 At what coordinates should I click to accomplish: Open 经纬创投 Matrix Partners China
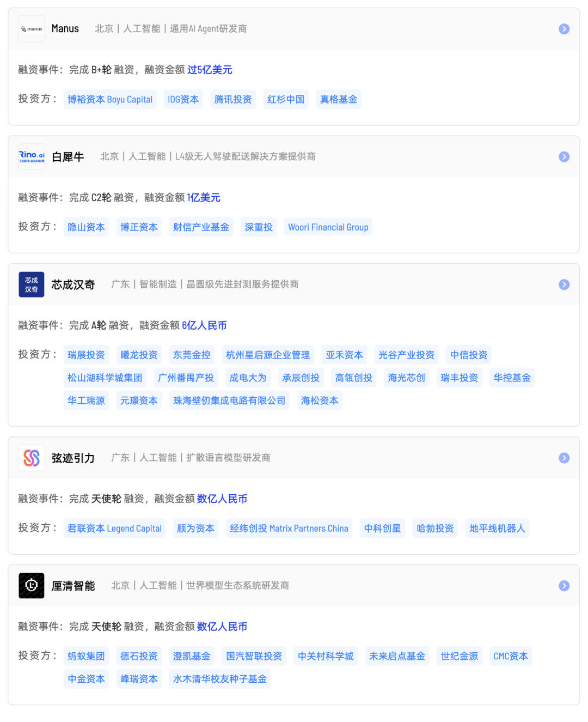coord(289,529)
